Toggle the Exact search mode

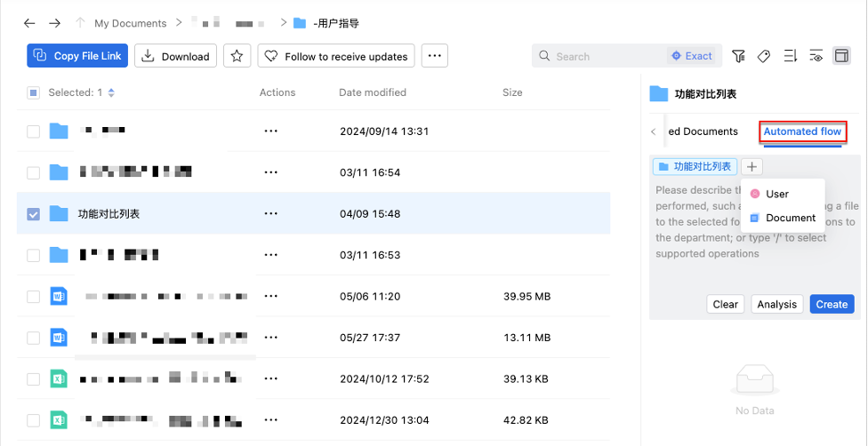point(692,56)
